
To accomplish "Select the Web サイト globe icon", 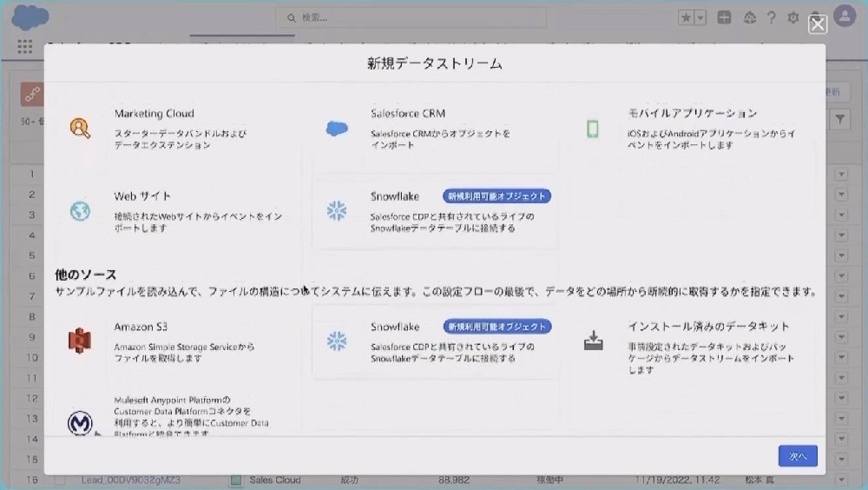I will [x=80, y=211].
